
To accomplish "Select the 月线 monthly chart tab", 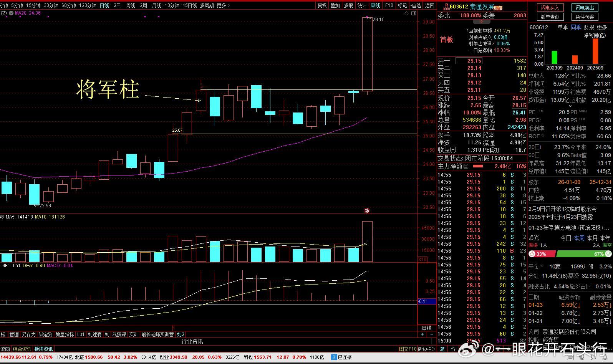I will coord(156,5).
